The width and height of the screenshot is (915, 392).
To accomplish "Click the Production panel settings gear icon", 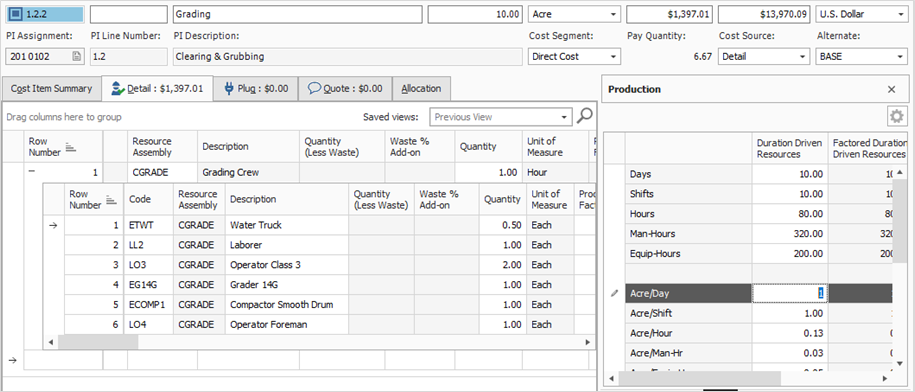I will point(897,116).
